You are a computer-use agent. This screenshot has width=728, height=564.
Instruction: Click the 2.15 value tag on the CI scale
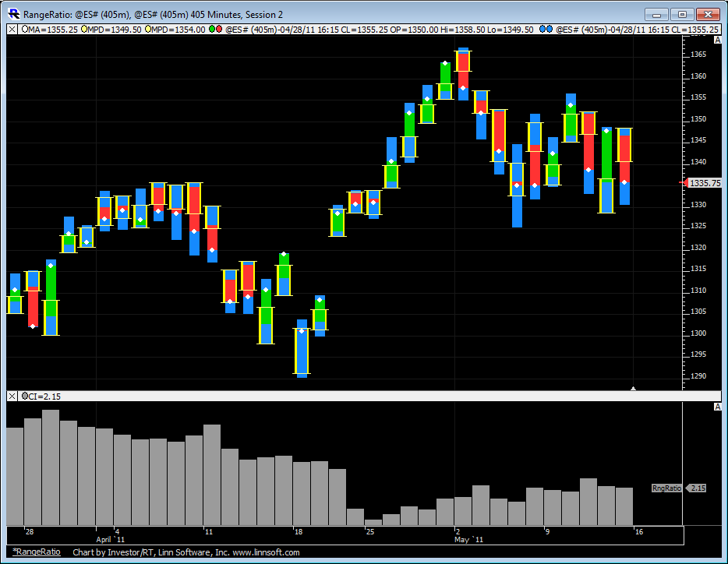(696, 488)
